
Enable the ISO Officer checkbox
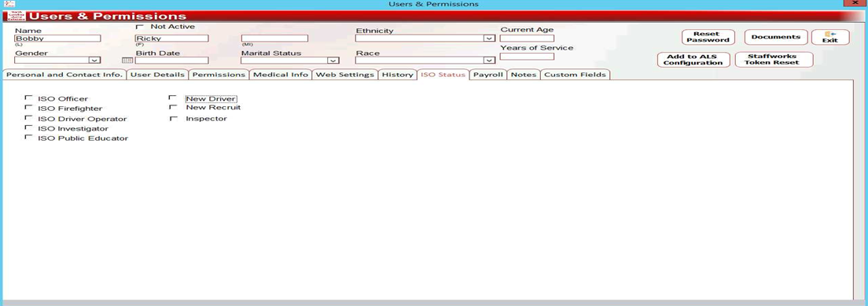(28, 98)
